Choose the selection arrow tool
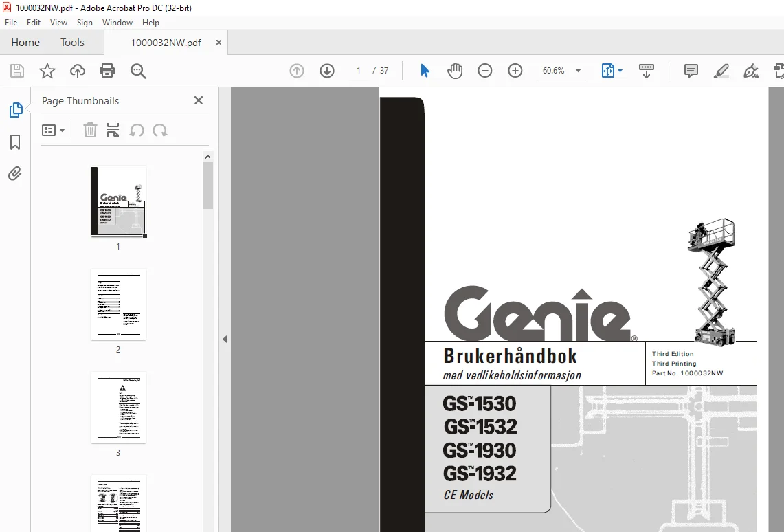 point(425,71)
